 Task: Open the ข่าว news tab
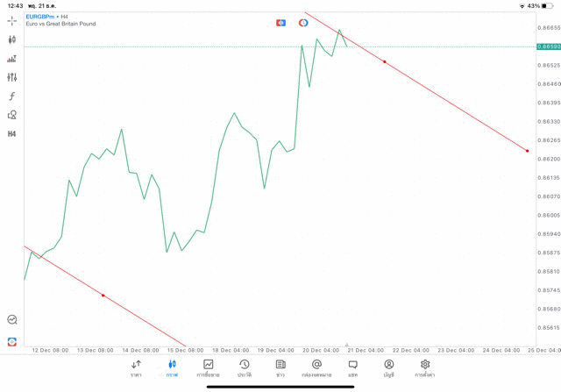(x=280, y=368)
